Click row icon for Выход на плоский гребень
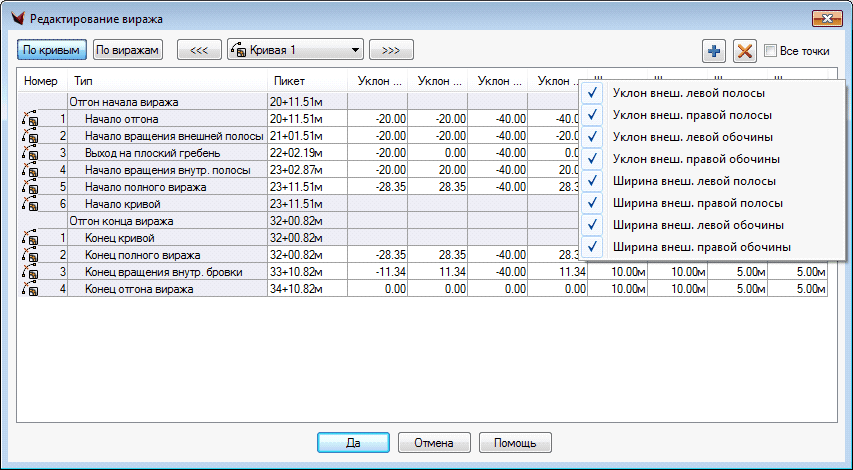This screenshot has height=470, width=853. [x=29, y=153]
